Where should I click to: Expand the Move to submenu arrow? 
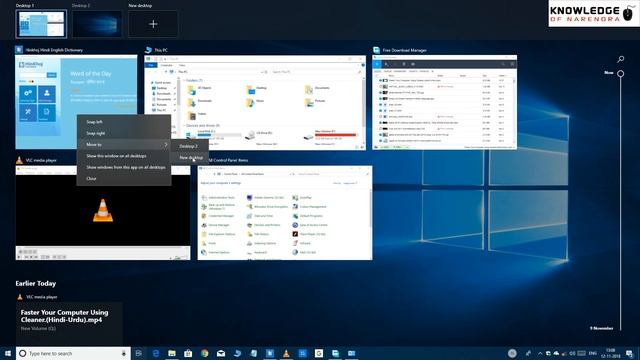point(166,144)
